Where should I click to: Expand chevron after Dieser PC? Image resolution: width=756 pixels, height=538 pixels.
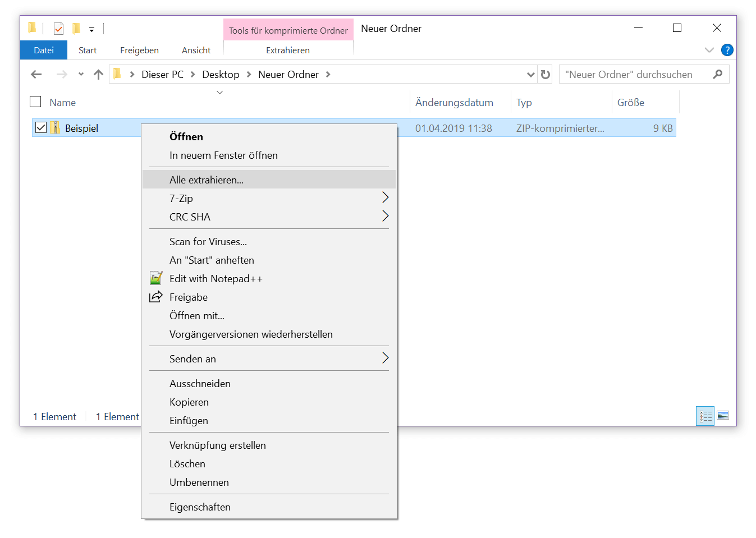pyautogui.click(x=193, y=74)
